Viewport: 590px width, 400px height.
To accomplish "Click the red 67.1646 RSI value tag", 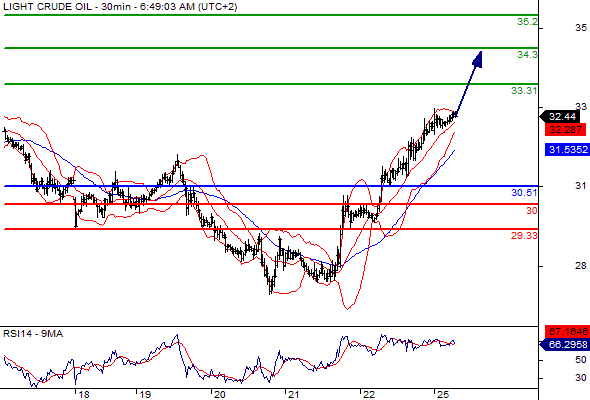I will pyautogui.click(x=567, y=332).
